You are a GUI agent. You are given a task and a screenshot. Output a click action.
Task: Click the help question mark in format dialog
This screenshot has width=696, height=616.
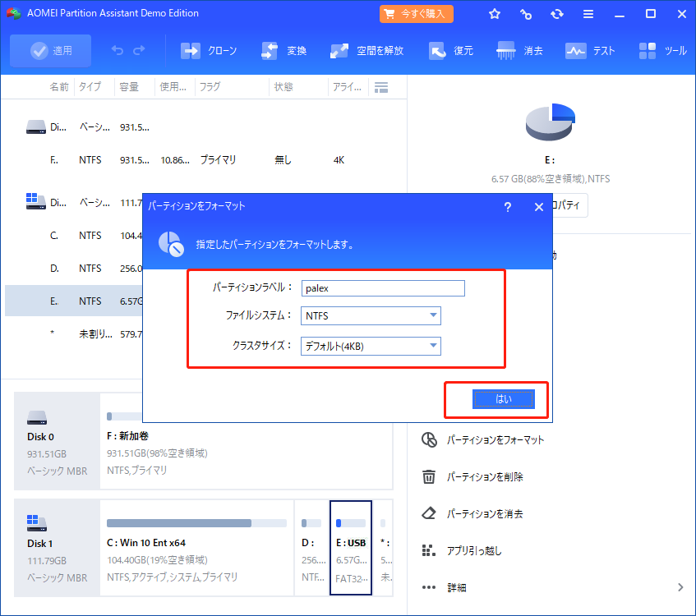pos(508,207)
